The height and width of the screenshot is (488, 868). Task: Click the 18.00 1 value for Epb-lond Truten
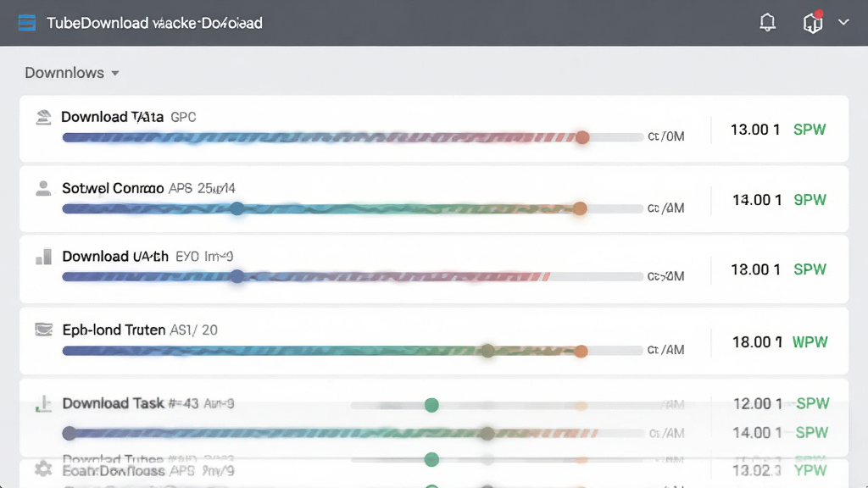coord(757,342)
